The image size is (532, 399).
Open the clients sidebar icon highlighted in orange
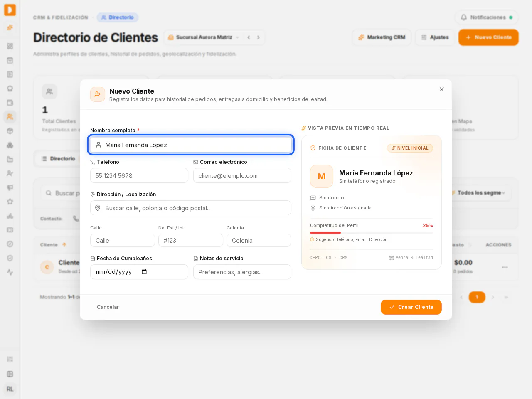[x=10, y=117]
